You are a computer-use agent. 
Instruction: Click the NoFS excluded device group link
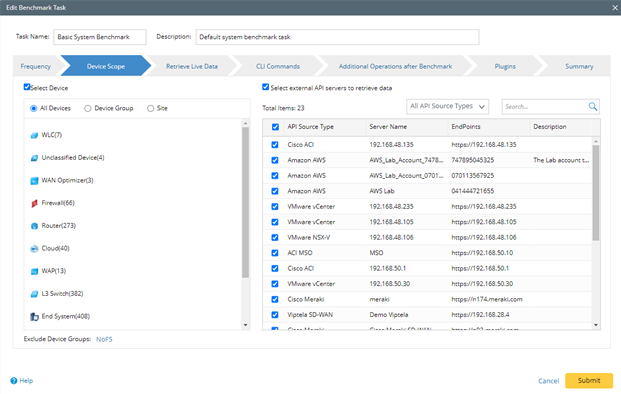coord(104,339)
